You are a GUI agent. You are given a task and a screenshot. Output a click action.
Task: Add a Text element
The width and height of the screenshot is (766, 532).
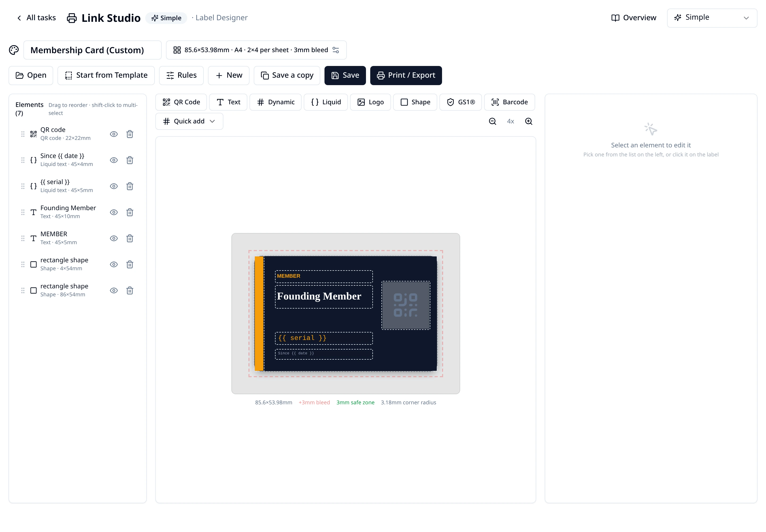tap(228, 102)
